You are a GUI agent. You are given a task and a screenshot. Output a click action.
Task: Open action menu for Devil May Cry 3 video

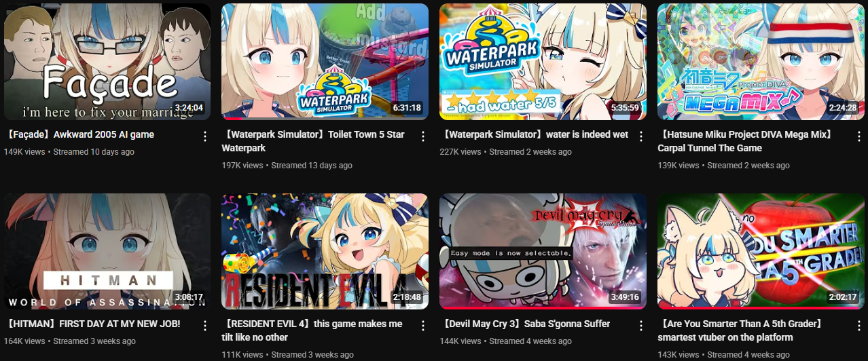[x=640, y=326]
